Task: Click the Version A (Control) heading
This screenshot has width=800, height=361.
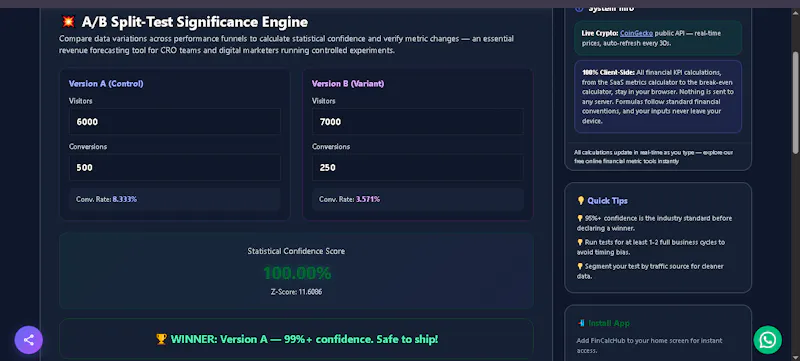Action: [x=106, y=84]
